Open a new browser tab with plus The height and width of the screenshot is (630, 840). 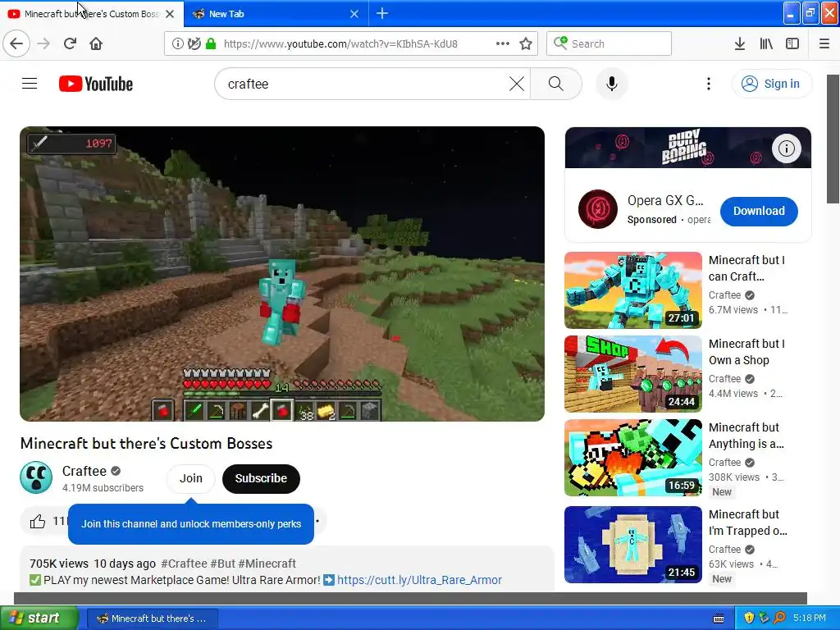click(382, 13)
